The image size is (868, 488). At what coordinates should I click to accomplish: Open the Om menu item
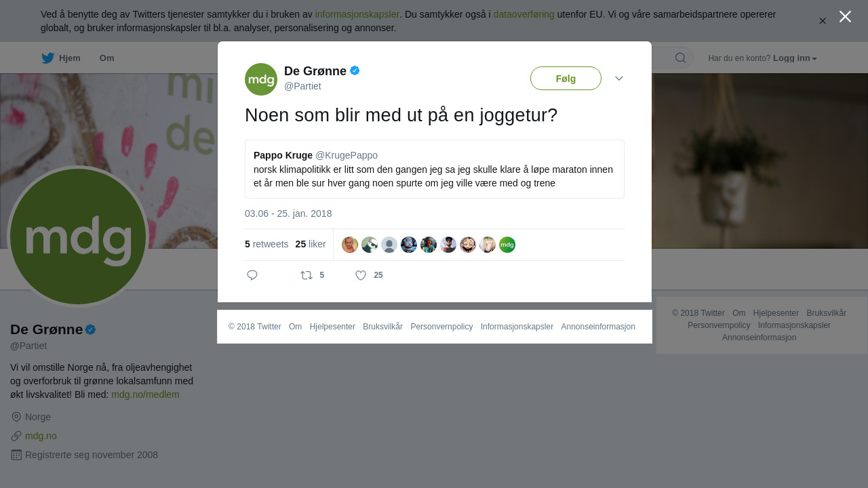(106, 58)
